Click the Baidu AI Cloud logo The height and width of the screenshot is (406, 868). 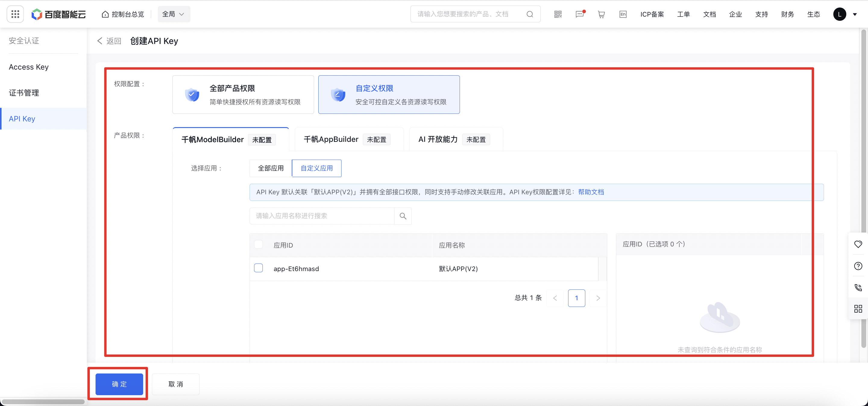(59, 14)
